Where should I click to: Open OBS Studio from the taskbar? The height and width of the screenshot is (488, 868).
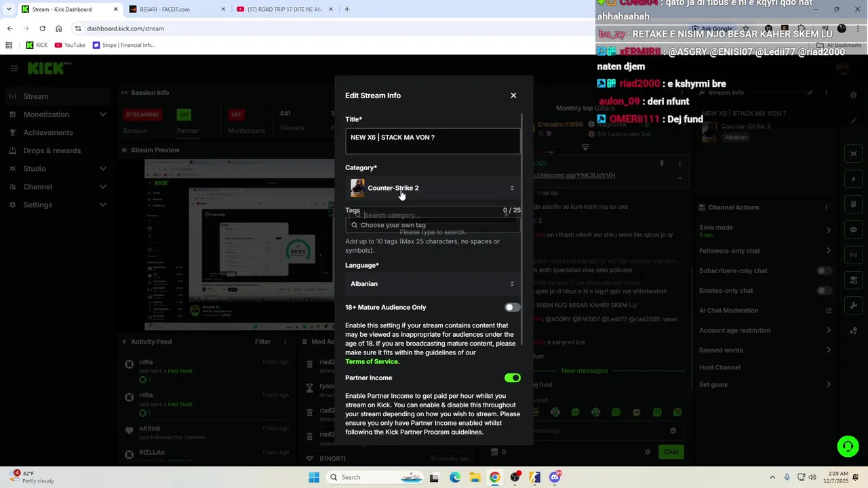point(515,477)
